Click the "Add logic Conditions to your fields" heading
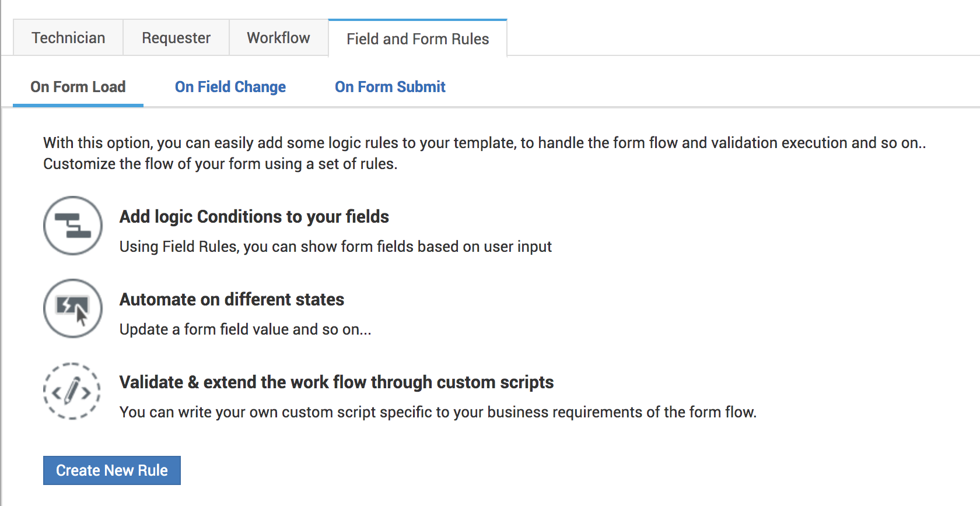980x506 pixels. coord(254,217)
